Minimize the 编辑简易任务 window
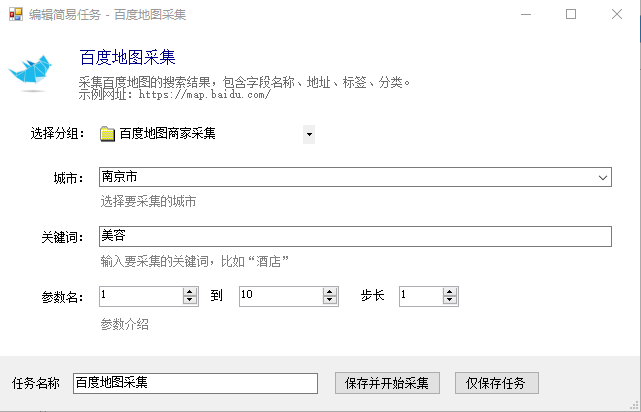This screenshot has width=641, height=412. 526,14
